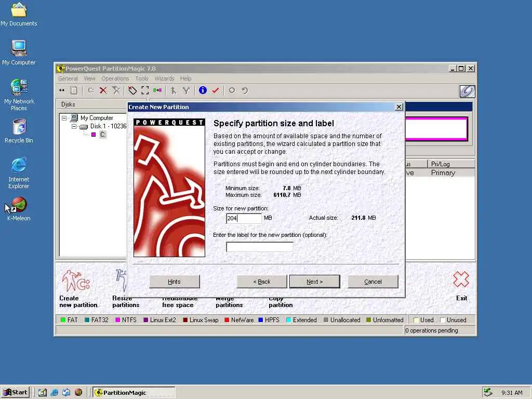Click the Check for errors toolbar icon
Viewport: 532px width, 399px height.
tap(174, 90)
